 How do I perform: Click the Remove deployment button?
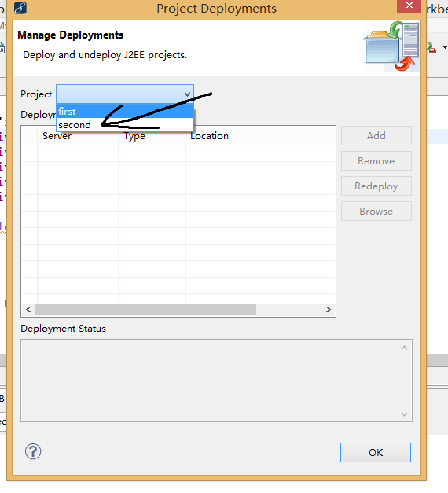(x=376, y=161)
